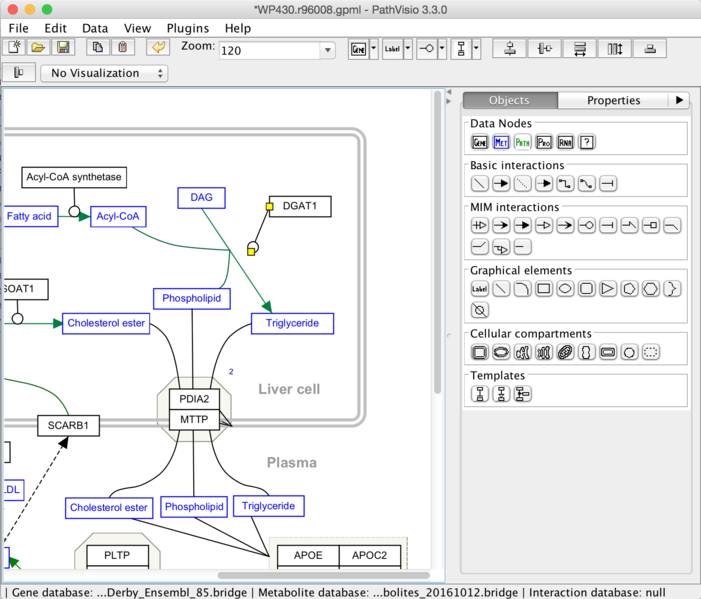Toggle the side panel icon beside No Visualization
The height and width of the screenshot is (599, 701).
(18, 72)
